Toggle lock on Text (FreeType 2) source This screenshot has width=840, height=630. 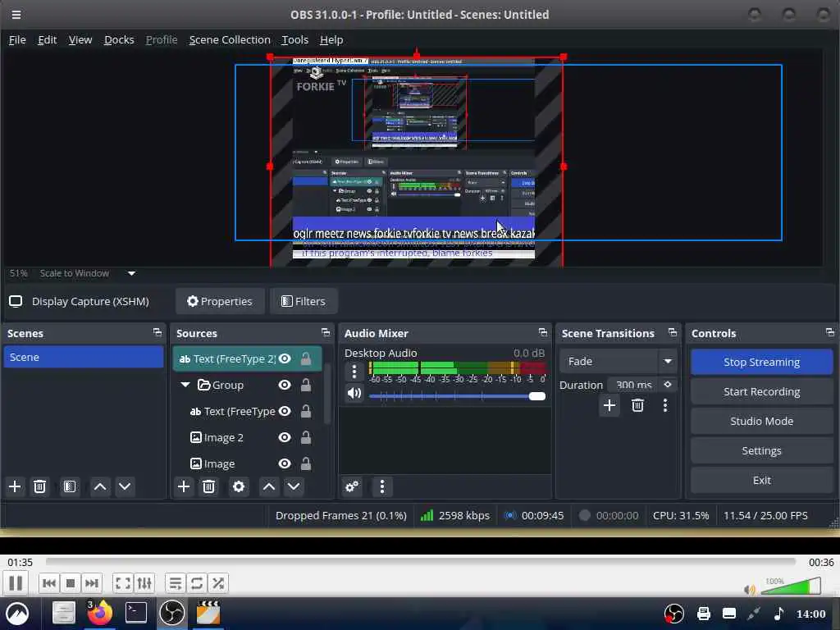(x=306, y=358)
